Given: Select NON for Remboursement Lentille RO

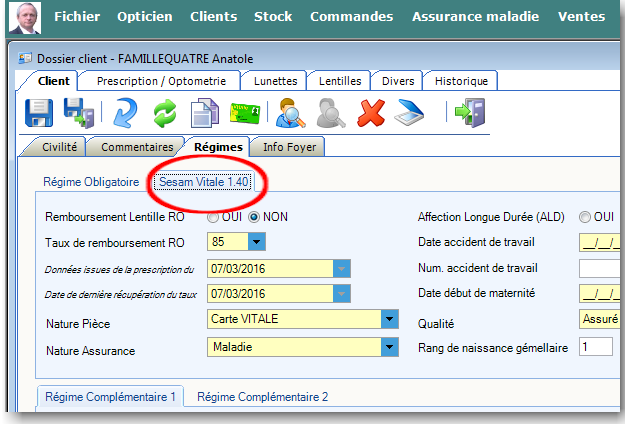Looking at the screenshot, I should [254, 217].
